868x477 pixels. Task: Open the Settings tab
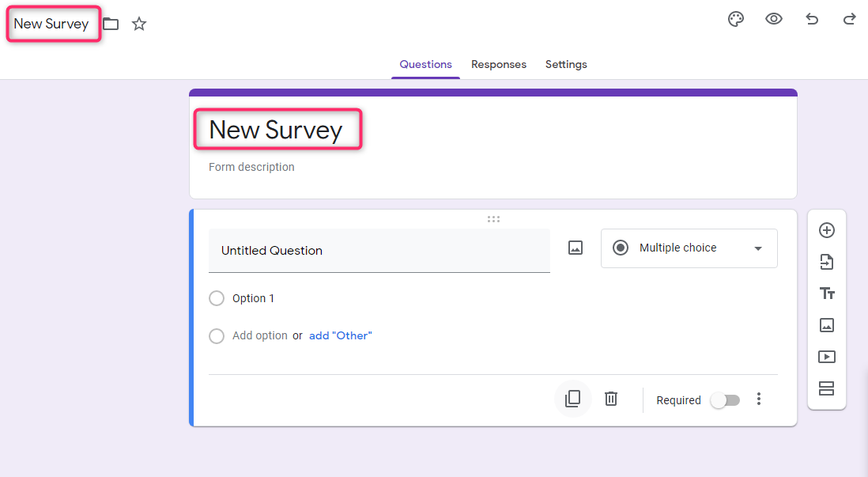pos(566,64)
